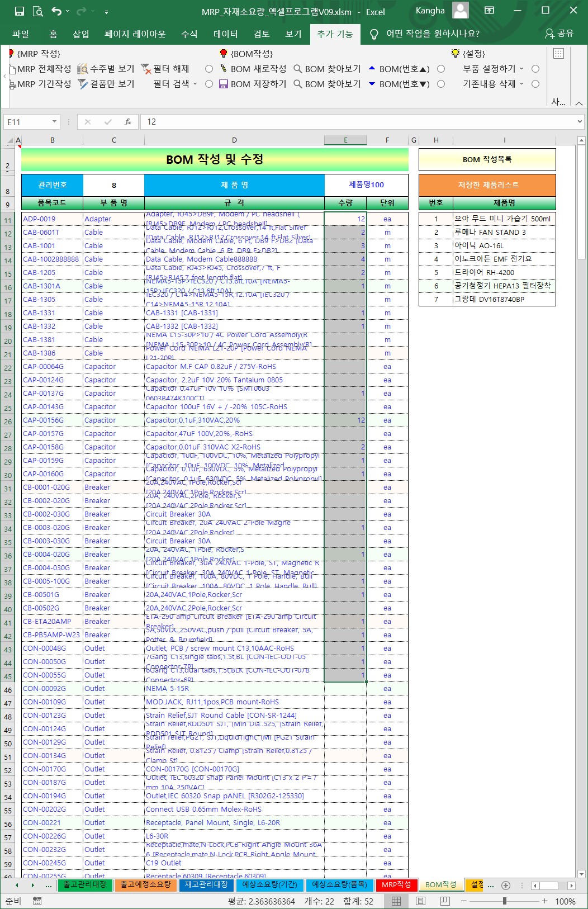Screen dimensions: 588x909
Task: Expand the 부품 설정하기 dropdown
Action: [x=521, y=69]
